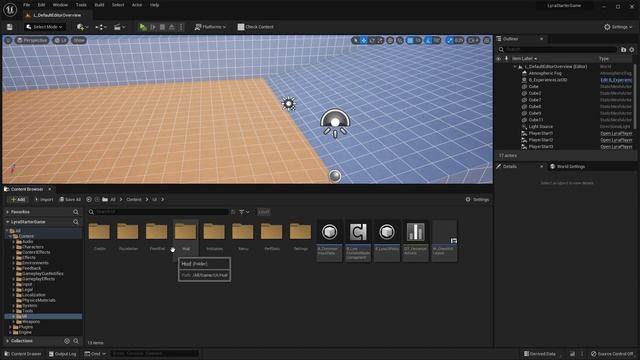Click the Stop simulation square button
640x360 pixels.
(x=162, y=27)
